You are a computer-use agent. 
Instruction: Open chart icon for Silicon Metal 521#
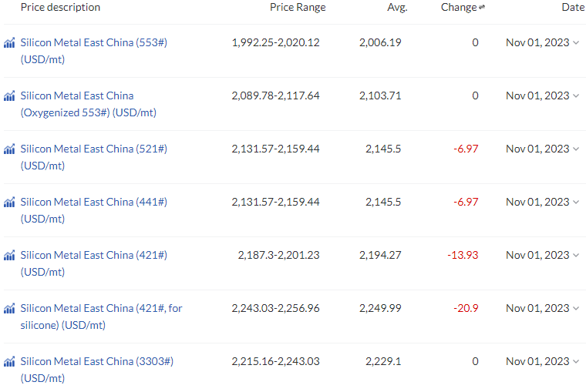pyautogui.click(x=9, y=149)
